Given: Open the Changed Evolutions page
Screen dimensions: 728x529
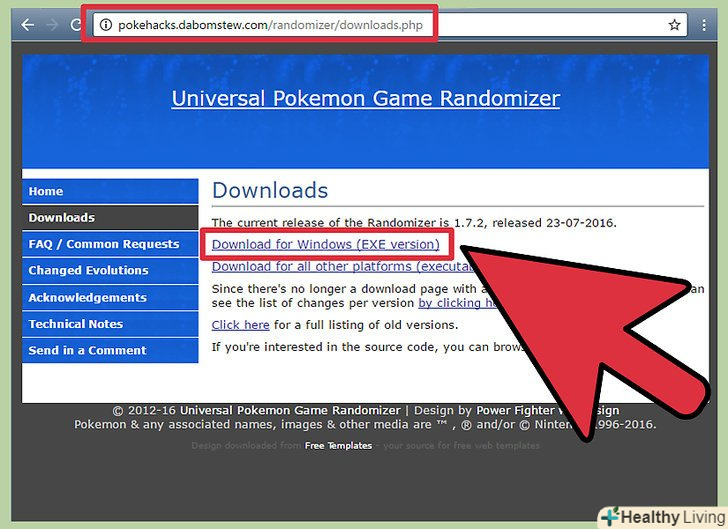Looking at the screenshot, I should 110,270.
